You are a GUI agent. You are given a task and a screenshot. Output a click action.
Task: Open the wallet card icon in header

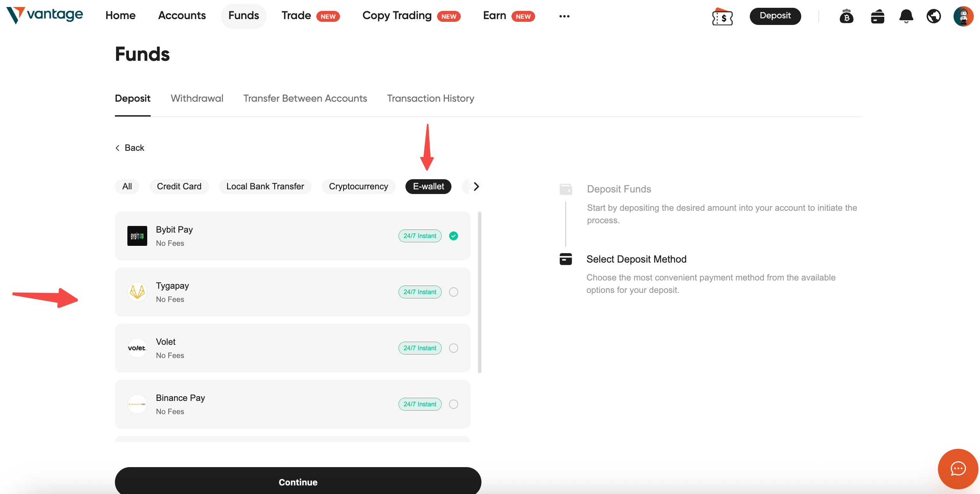(x=877, y=16)
